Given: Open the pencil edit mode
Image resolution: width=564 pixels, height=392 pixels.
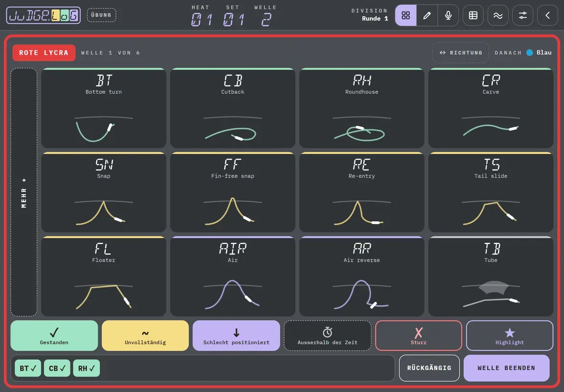Looking at the screenshot, I should pyautogui.click(x=427, y=15).
